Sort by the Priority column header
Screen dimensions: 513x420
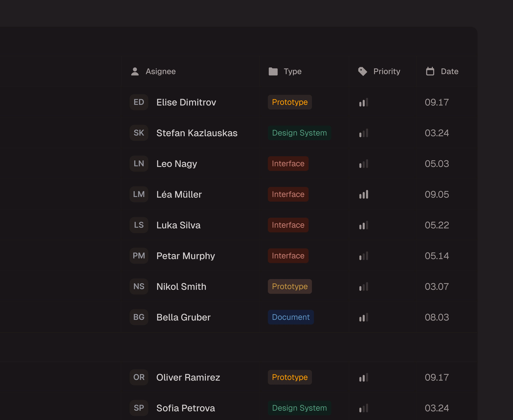387,71
